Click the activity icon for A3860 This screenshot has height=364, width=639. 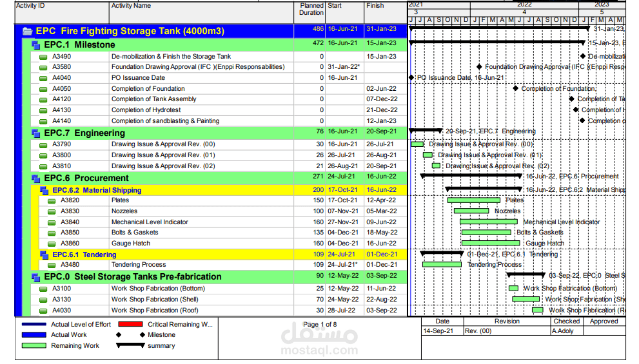point(52,244)
